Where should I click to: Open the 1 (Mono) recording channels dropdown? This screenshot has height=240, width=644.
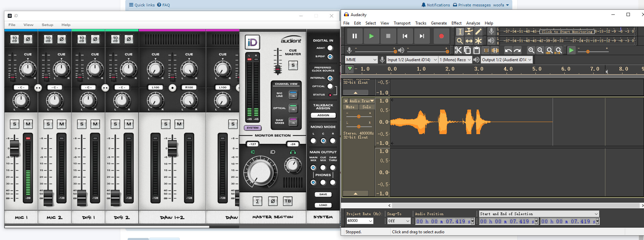[x=455, y=59]
